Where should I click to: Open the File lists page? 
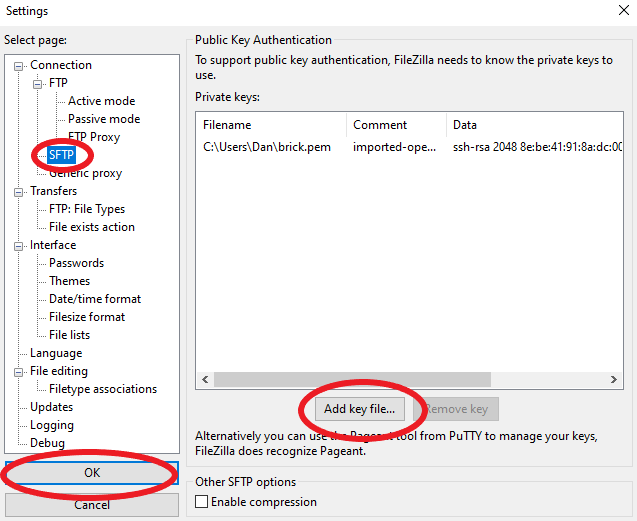click(x=69, y=335)
